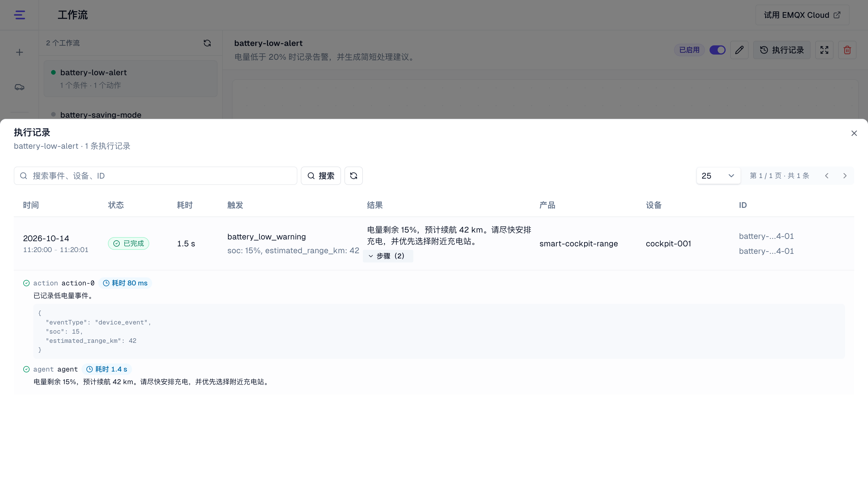The image size is (868, 495).
Task: Refresh the workflow list
Action: tap(207, 43)
